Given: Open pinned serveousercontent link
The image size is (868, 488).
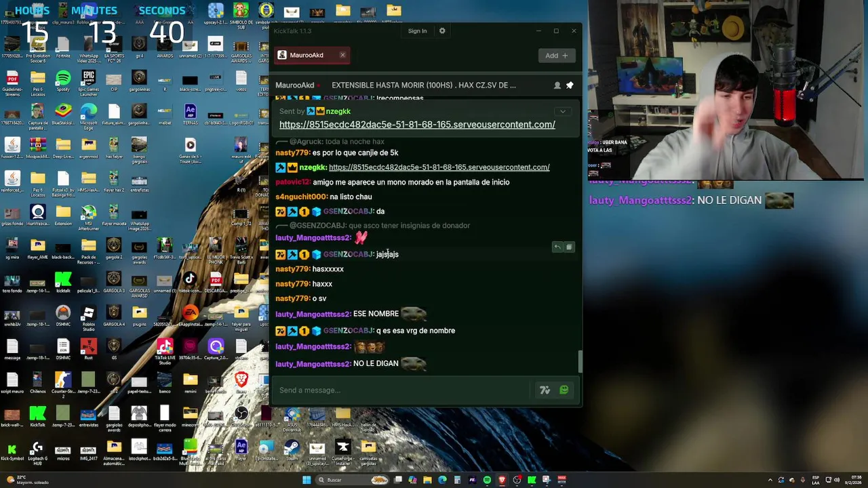Looking at the screenshot, I should click(417, 125).
